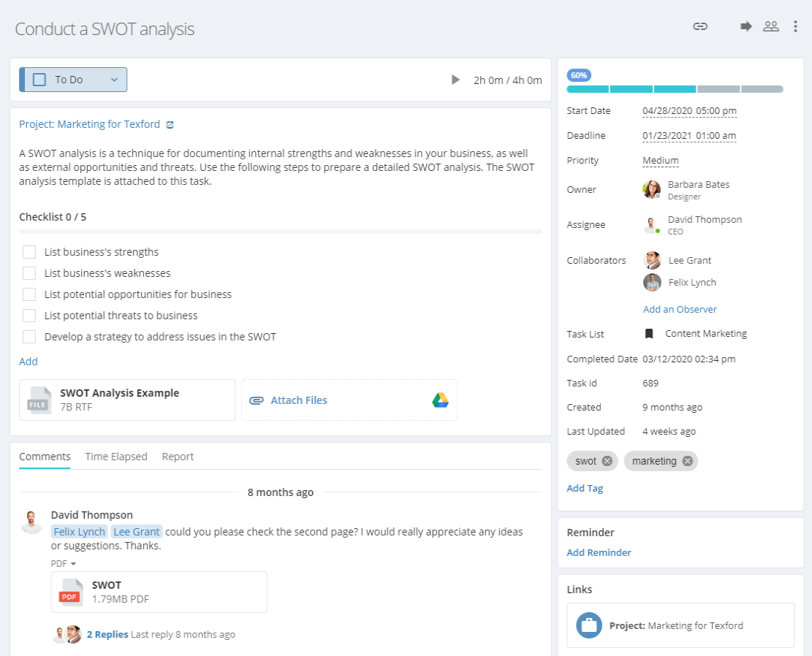Open project in new window icon
The image size is (812, 656).
(170, 124)
